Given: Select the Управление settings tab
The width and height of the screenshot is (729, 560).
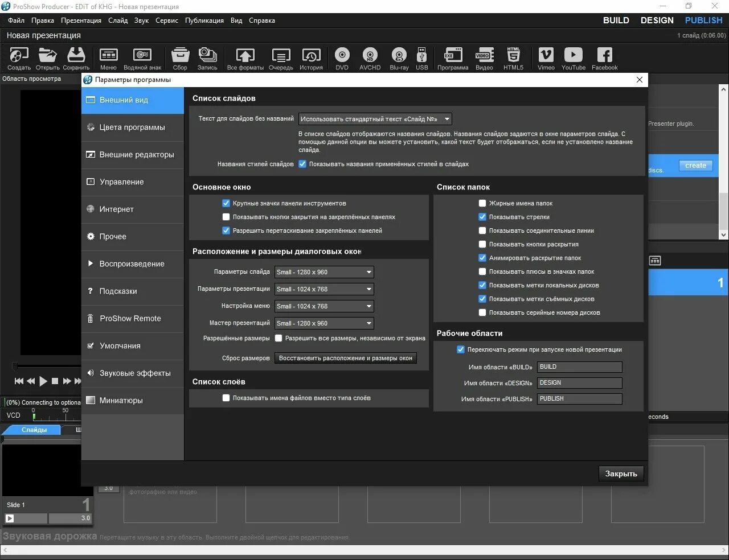Looking at the screenshot, I should click(x=133, y=182).
